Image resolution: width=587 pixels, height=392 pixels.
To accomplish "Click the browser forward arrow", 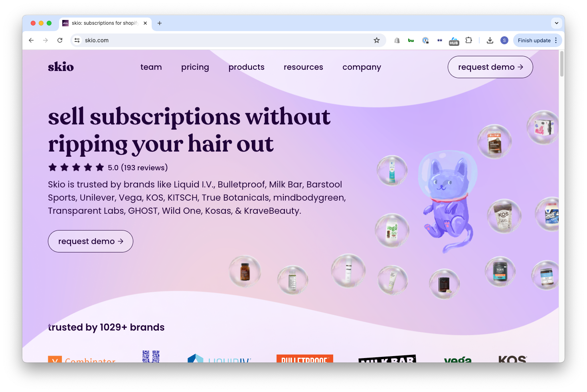I will point(45,40).
